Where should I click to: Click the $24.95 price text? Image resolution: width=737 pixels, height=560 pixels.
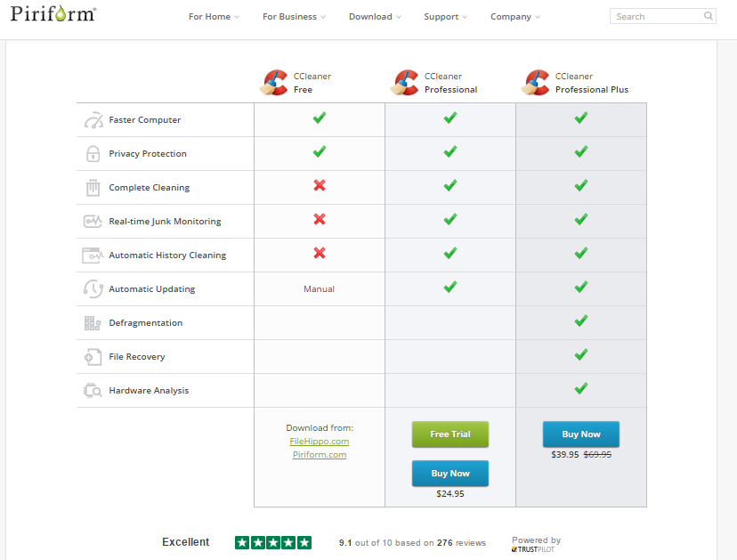click(450, 494)
